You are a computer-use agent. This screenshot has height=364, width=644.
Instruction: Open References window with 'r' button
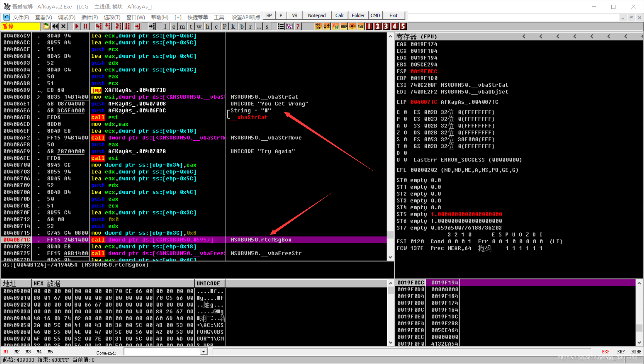pyautogui.click(x=250, y=27)
